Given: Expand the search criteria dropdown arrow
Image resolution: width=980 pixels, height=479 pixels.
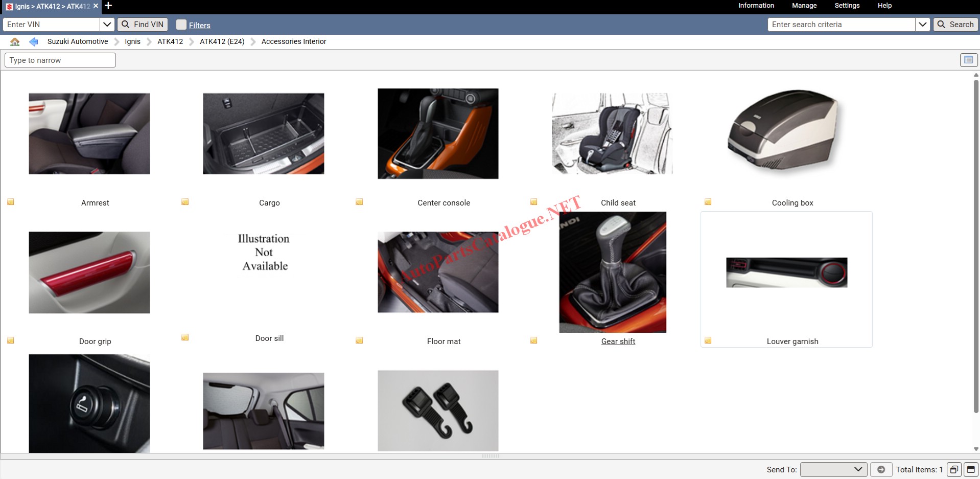Looking at the screenshot, I should click(922, 25).
